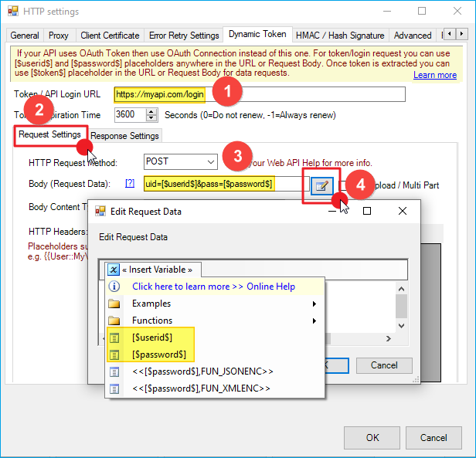Open the HMAC / Hash Signature tab
The image size is (476, 458).
click(x=340, y=36)
